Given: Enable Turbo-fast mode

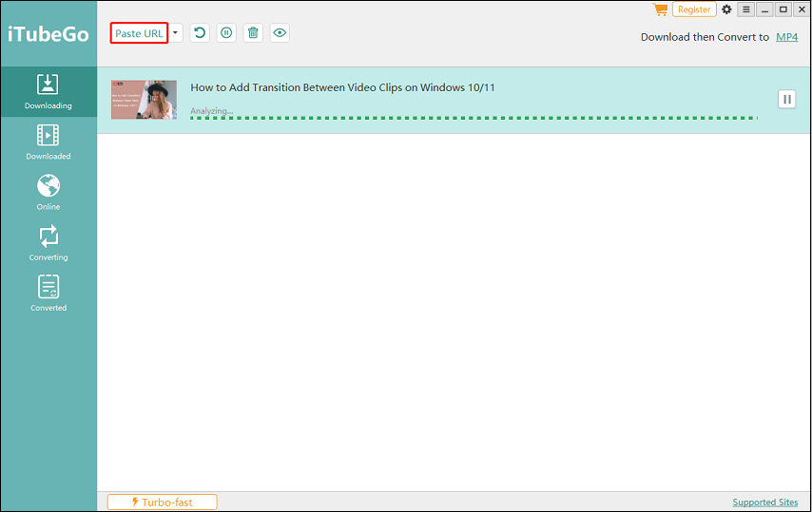Looking at the screenshot, I should coord(162,503).
